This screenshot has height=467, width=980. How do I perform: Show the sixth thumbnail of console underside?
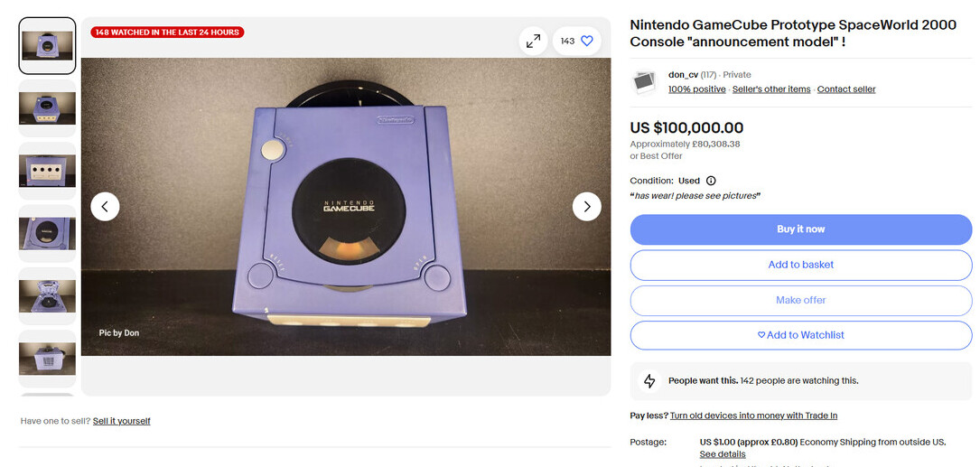point(48,358)
